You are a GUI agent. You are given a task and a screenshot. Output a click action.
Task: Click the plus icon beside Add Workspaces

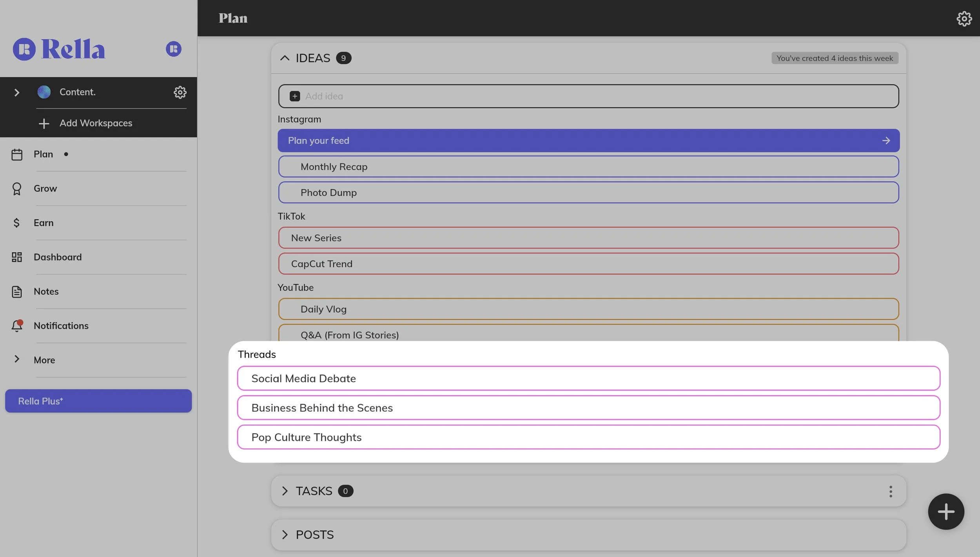point(44,123)
